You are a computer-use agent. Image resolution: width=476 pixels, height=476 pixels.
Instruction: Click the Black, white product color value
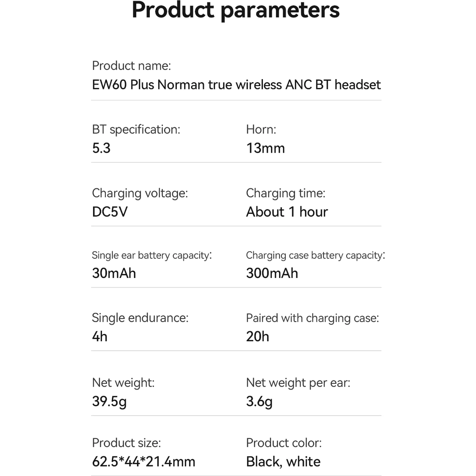283,462
